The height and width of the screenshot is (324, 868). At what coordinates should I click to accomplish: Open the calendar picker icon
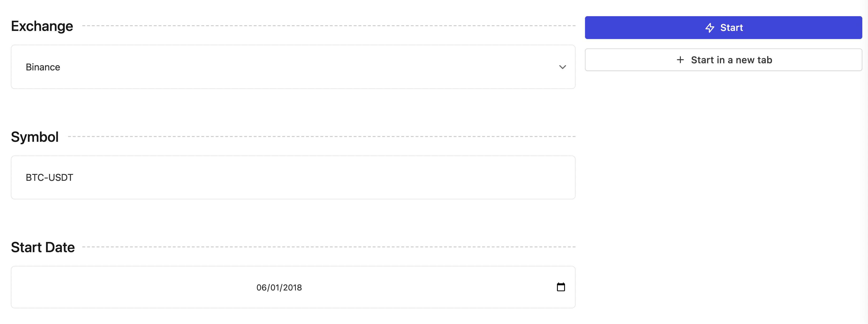tap(561, 287)
